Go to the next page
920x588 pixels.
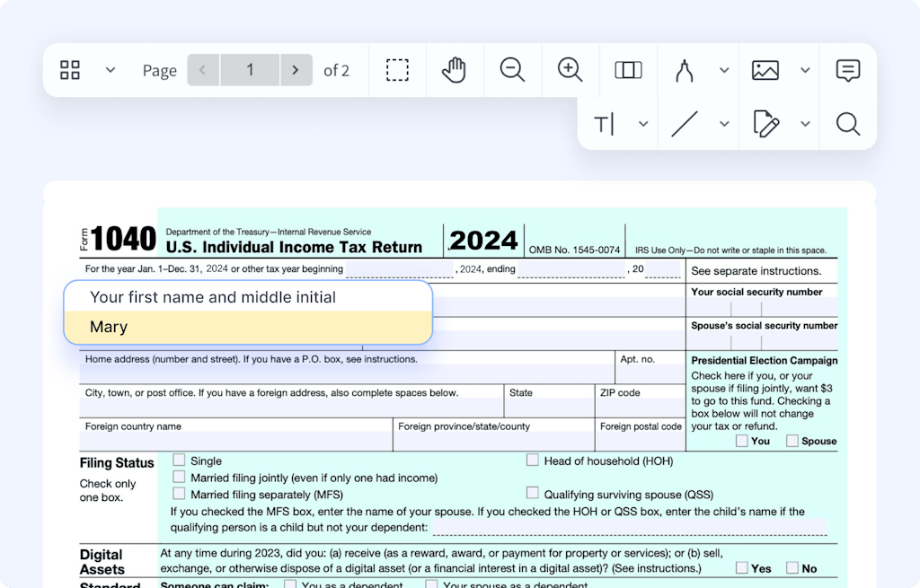pyautogui.click(x=296, y=70)
